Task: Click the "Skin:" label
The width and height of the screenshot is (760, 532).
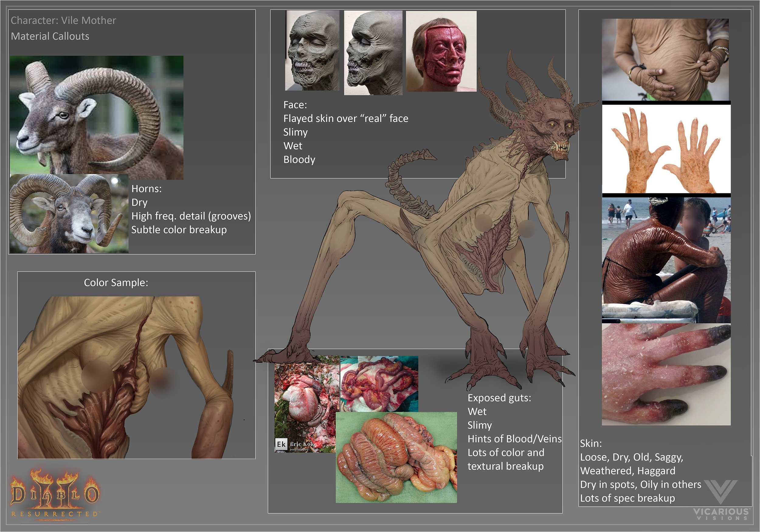Action: [591, 444]
